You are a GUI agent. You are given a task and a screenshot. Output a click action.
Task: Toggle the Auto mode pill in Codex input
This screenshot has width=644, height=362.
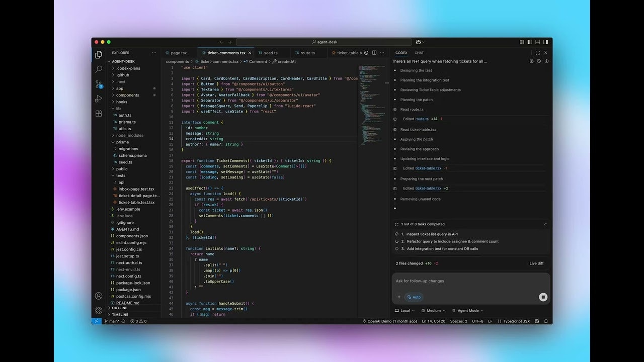click(x=414, y=297)
